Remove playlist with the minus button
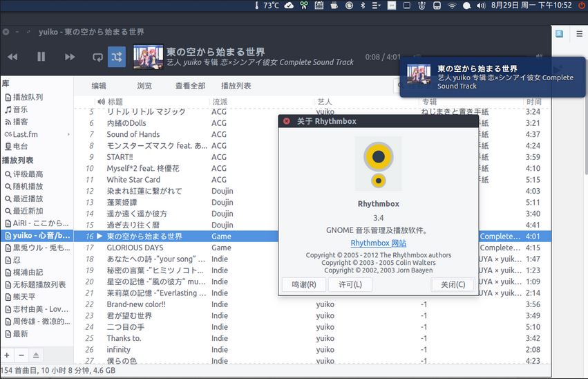Image resolution: width=588 pixels, height=379 pixels. pyautogui.click(x=21, y=355)
